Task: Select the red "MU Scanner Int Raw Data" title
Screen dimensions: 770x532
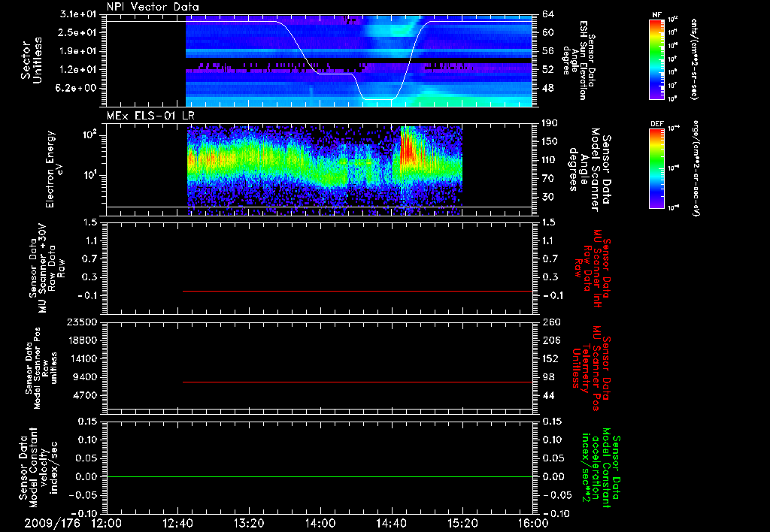Action: coord(593,268)
